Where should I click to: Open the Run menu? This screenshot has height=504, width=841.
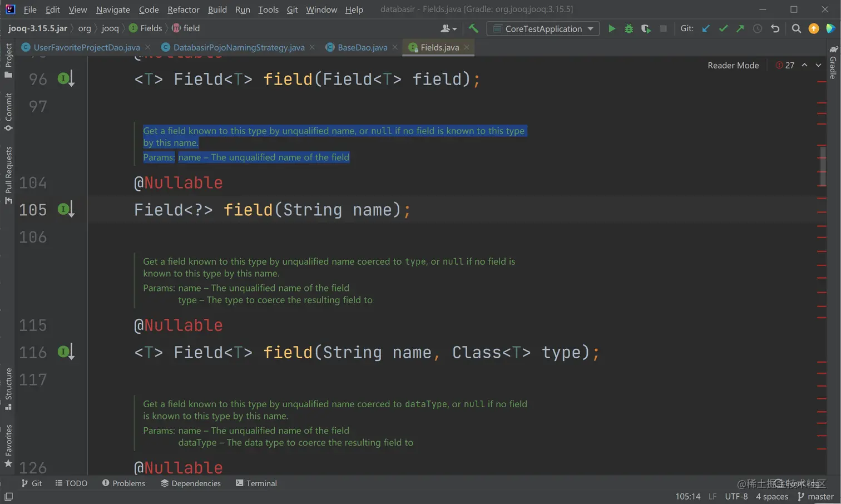243,9
